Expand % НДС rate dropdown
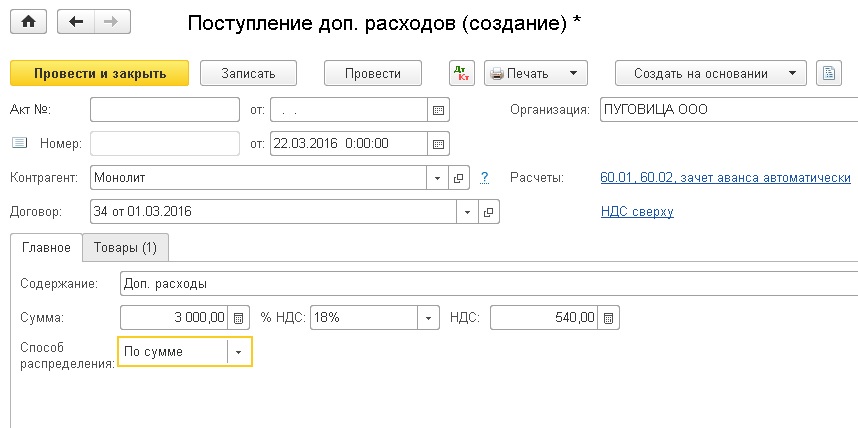This screenshot has height=428, width=858. click(428, 317)
